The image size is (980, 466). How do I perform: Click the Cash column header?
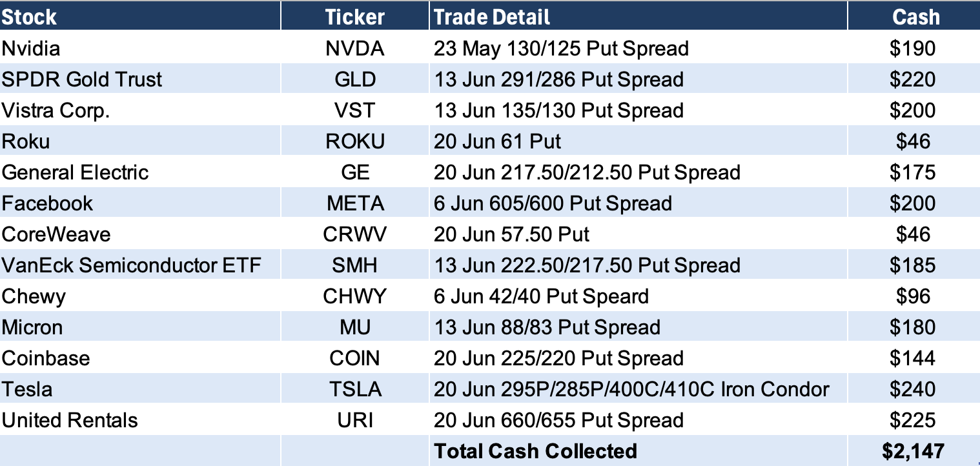(915, 17)
